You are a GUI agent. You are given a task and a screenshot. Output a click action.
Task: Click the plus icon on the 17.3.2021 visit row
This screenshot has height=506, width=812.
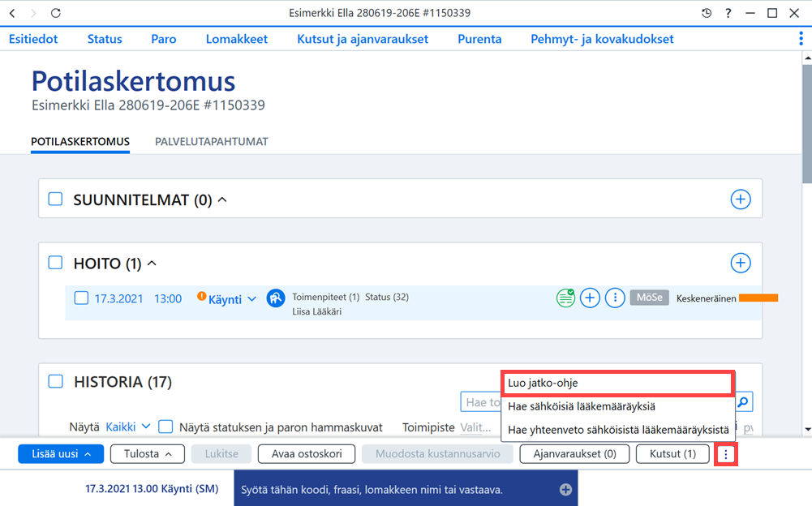pyautogui.click(x=590, y=298)
